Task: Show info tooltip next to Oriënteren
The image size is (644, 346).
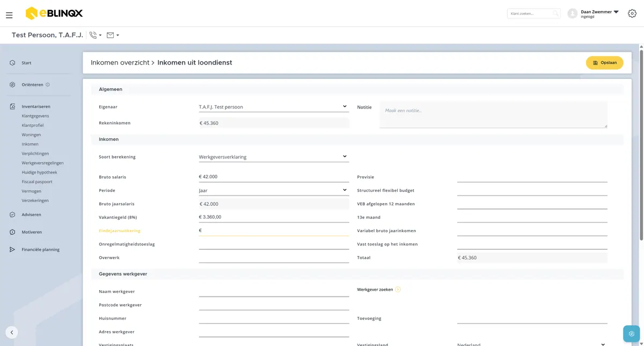Action: pos(48,85)
